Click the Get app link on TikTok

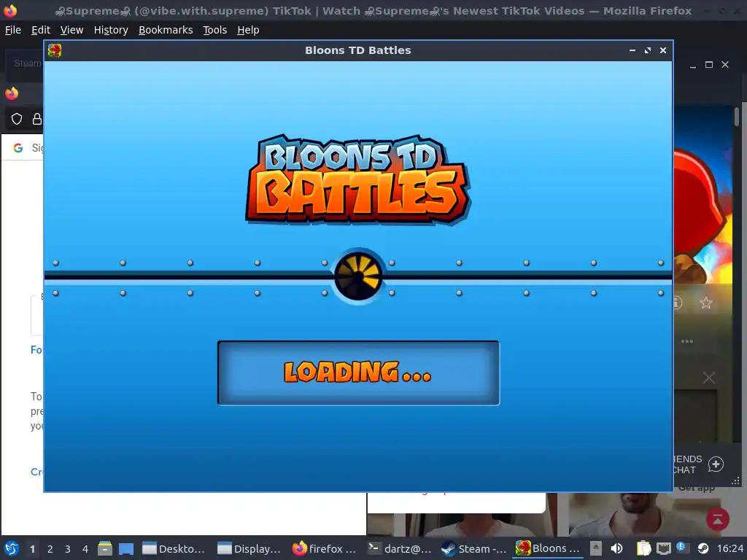tap(696, 489)
